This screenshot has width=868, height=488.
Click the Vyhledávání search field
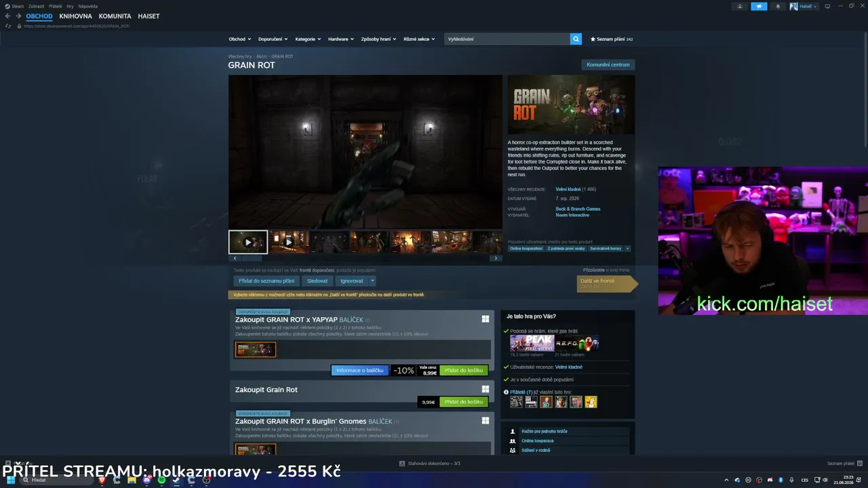point(507,39)
